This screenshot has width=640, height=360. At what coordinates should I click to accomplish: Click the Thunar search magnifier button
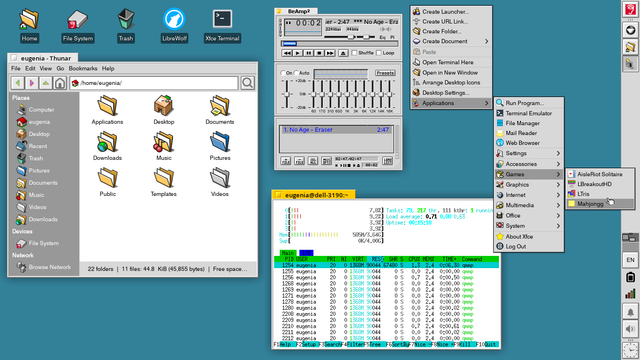point(247,83)
